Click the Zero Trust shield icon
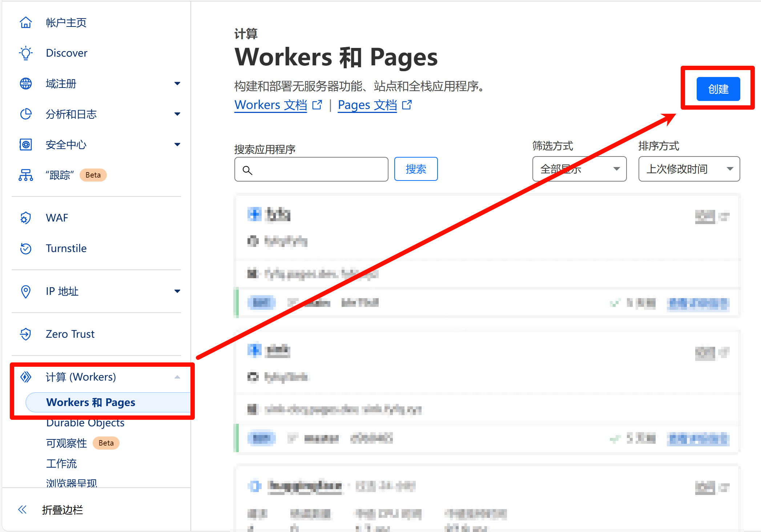The width and height of the screenshot is (761, 532). click(x=25, y=334)
